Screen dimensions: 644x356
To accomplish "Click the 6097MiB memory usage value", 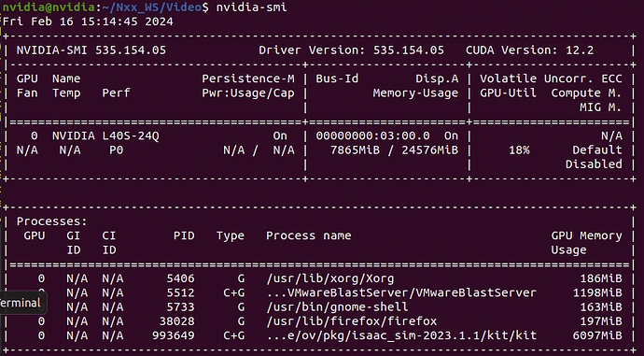I will coord(597,335).
